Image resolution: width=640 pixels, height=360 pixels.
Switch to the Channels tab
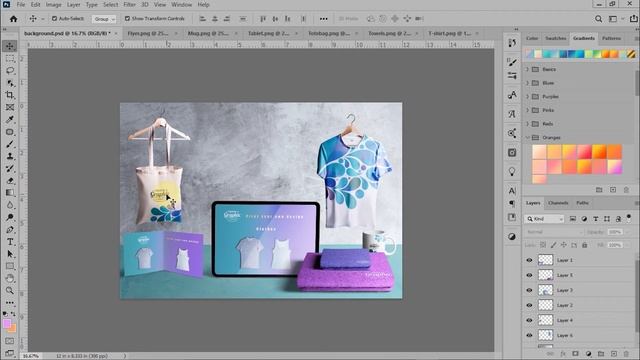click(558, 203)
